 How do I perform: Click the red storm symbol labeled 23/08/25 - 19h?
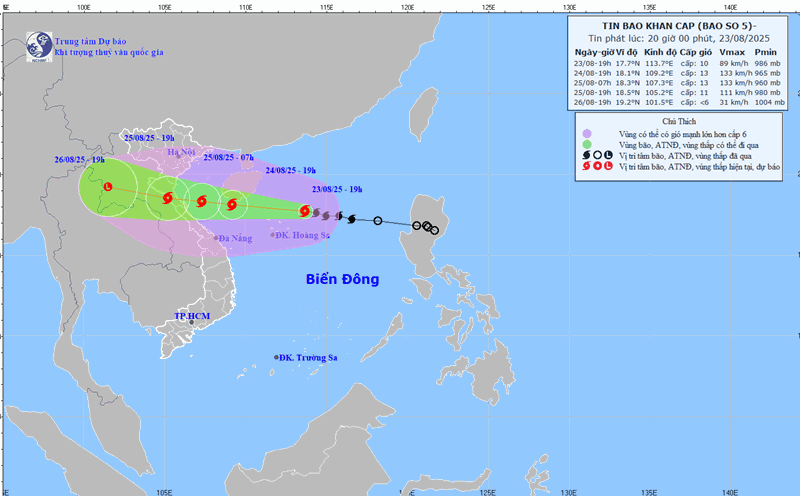(303, 211)
